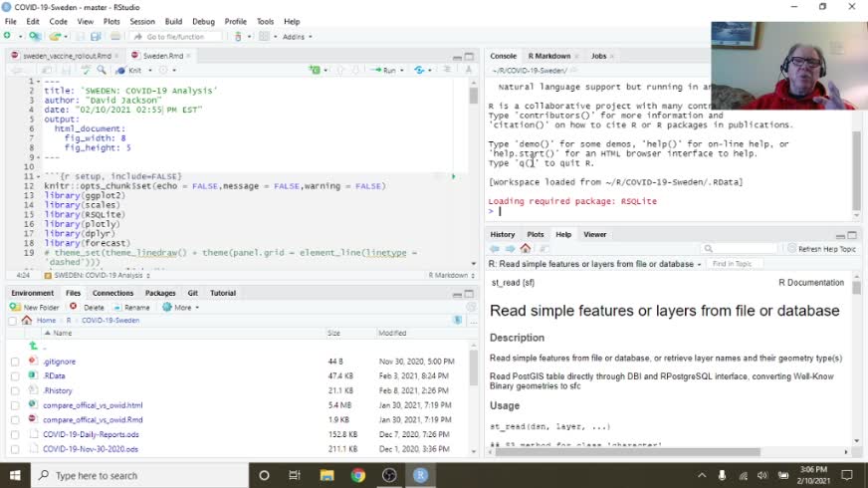This screenshot has height=488, width=868.
Task: Switch to the Jobs tab
Action: [598, 56]
